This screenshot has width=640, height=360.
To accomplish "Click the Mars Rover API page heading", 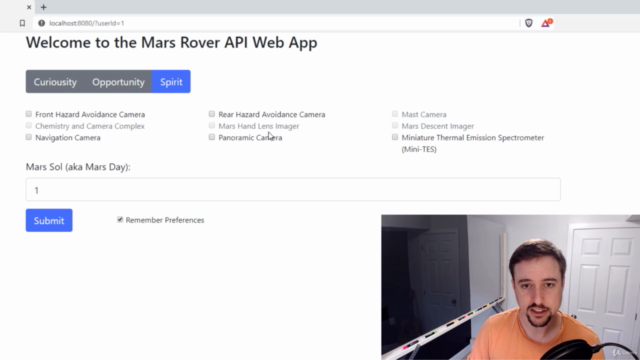I will (171, 42).
